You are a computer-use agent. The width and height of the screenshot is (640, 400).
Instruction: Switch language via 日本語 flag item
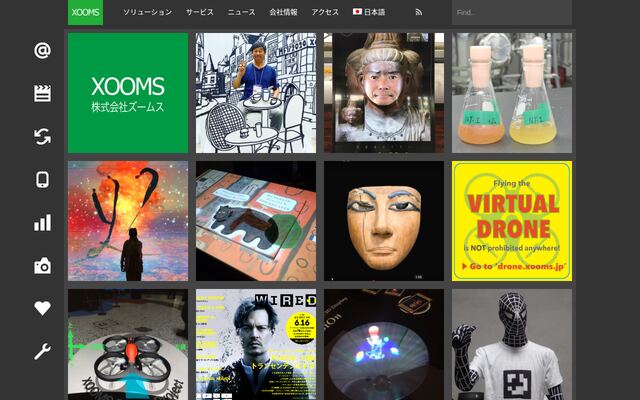(369, 12)
